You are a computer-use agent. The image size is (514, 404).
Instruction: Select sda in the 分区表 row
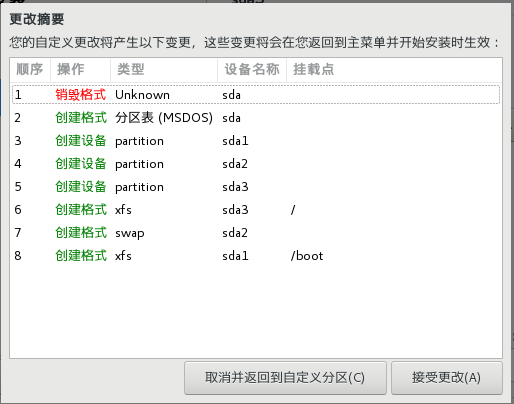tap(231, 118)
